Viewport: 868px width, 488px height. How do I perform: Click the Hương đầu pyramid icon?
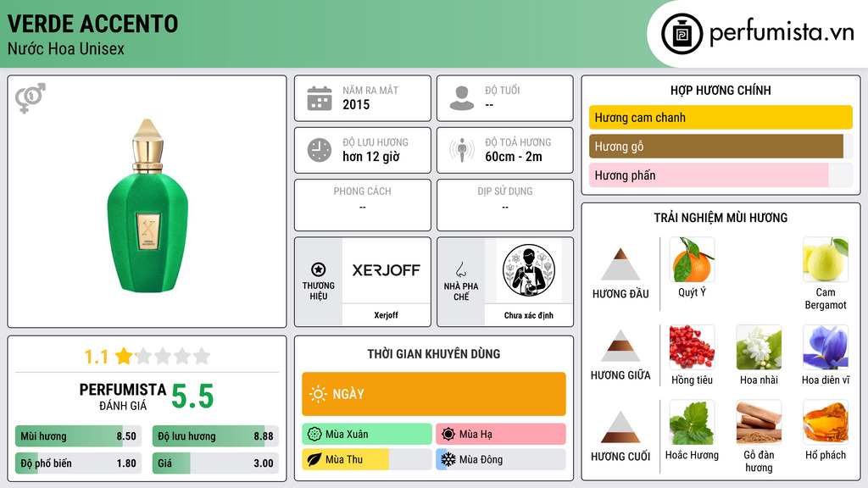(620, 264)
